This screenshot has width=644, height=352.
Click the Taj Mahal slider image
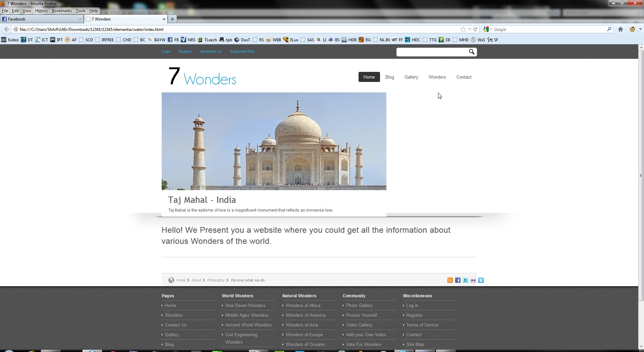click(274, 141)
